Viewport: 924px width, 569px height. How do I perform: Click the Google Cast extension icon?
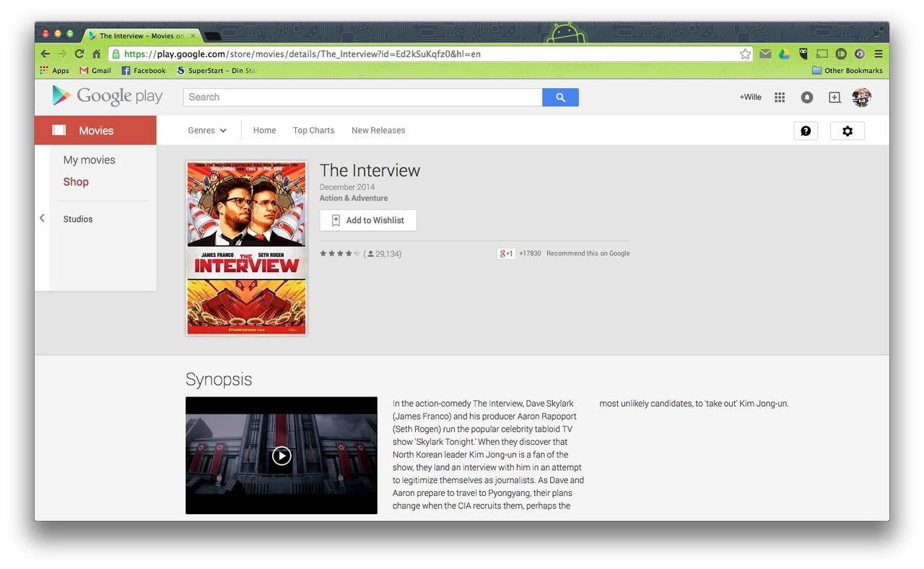click(821, 54)
